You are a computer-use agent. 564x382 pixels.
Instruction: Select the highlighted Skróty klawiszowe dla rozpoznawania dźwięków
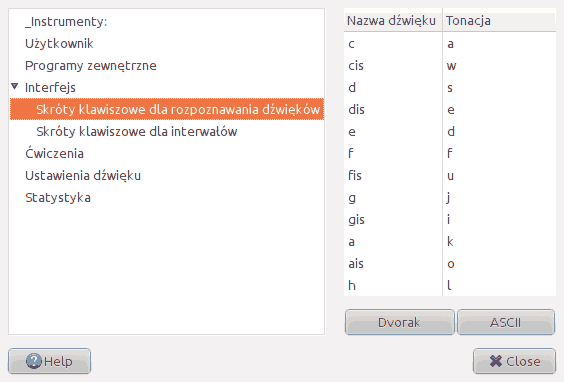[x=167, y=109]
